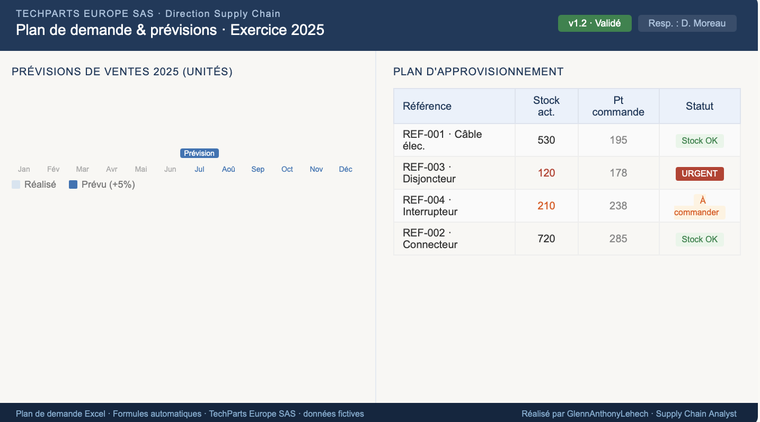The width and height of the screenshot is (760, 422).
Task: Click the URGENT status badge
Action: [699, 173]
